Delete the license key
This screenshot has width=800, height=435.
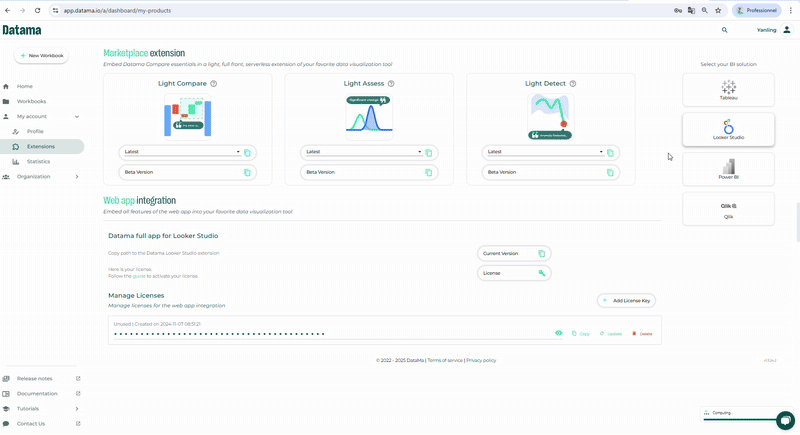tap(642, 334)
